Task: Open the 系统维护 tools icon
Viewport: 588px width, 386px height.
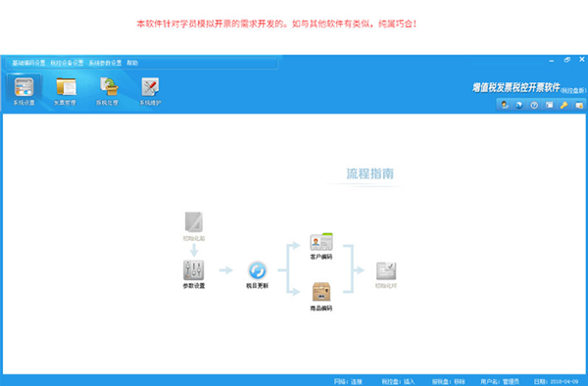Action: (150, 91)
